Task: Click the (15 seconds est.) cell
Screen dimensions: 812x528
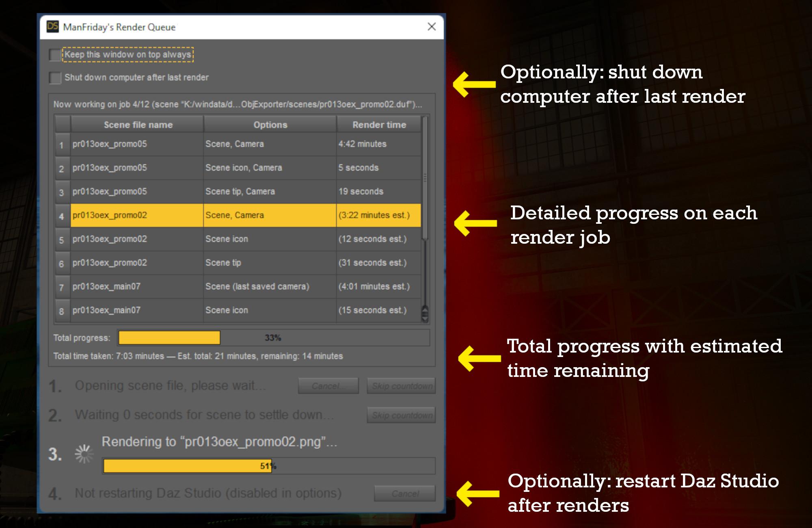Action: click(x=379, y=310)
